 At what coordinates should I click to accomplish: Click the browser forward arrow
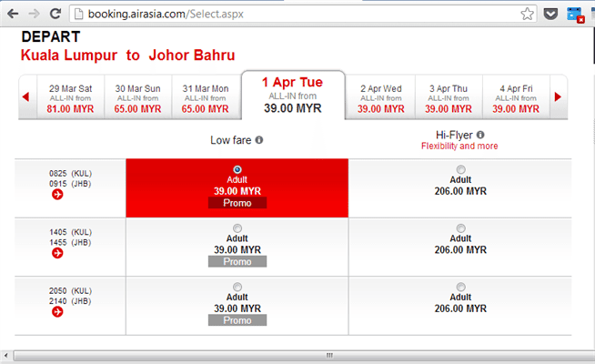tap(35, 14)
